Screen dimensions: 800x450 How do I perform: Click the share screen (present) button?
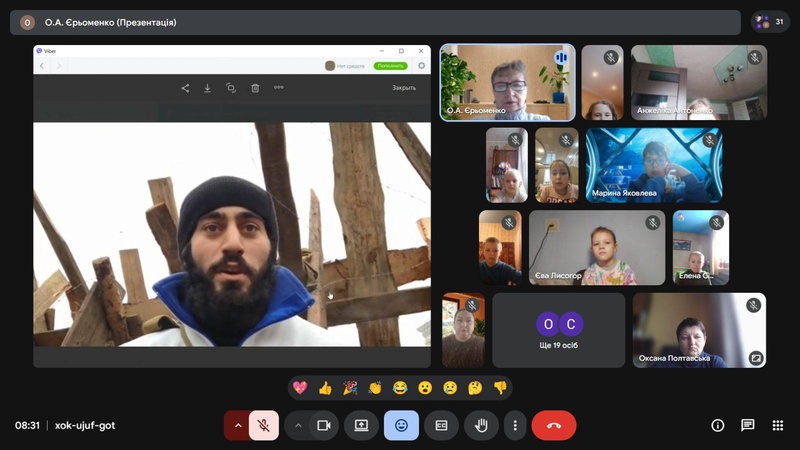point(361,425)
